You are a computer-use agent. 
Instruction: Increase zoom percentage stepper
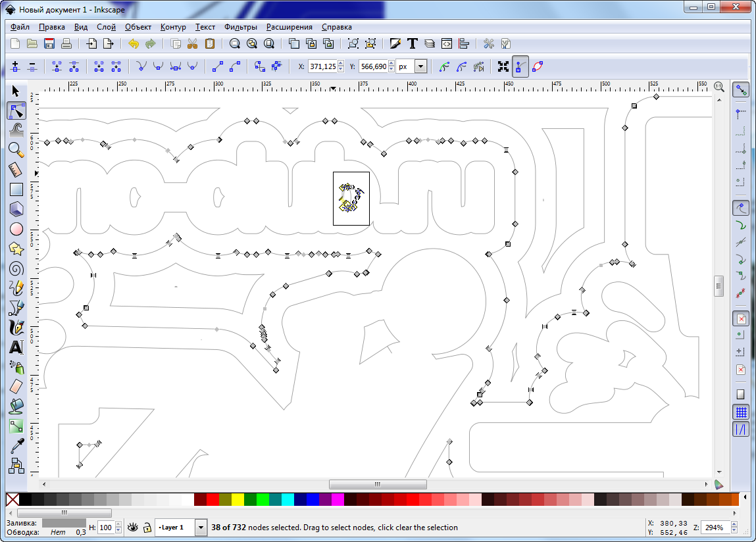[734, 524]
